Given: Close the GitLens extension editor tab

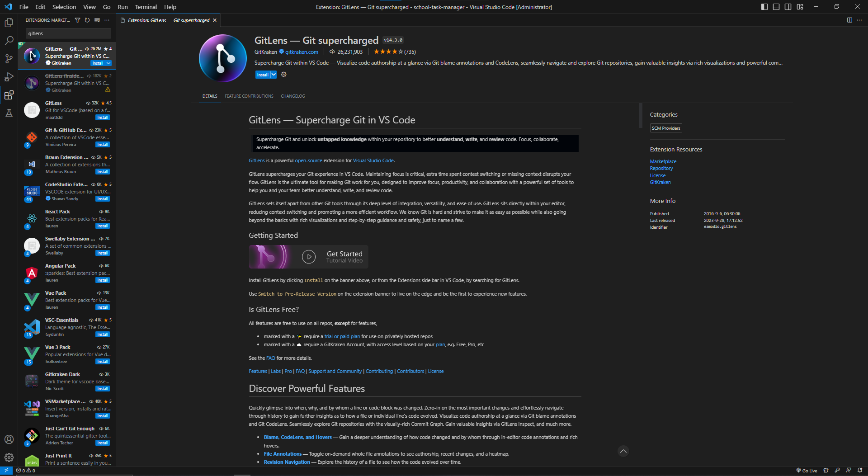Looking at the screenshot, I should point(215,20).
